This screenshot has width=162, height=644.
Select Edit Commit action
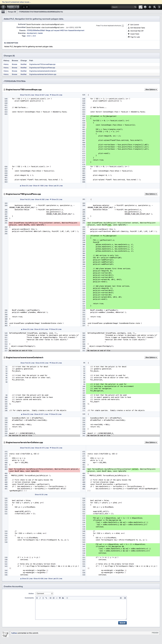pos(134,25)
